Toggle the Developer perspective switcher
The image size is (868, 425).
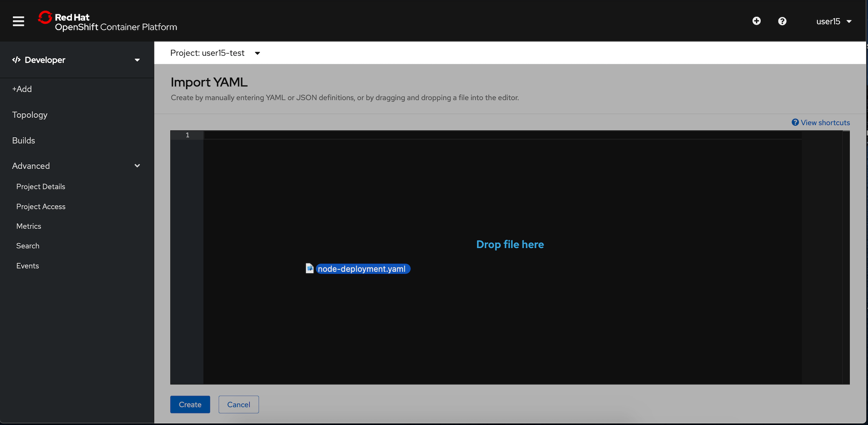tap(77, 60)
